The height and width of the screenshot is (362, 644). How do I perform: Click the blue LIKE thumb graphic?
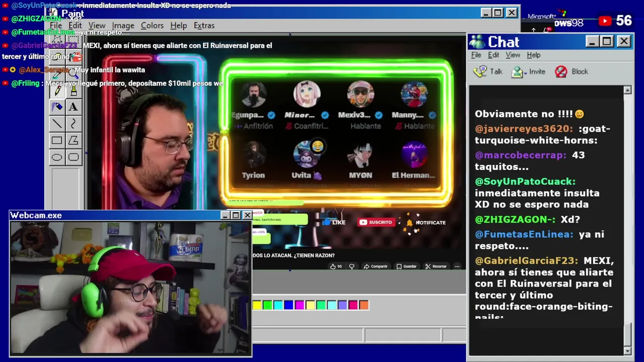click(x=326, y=222)
